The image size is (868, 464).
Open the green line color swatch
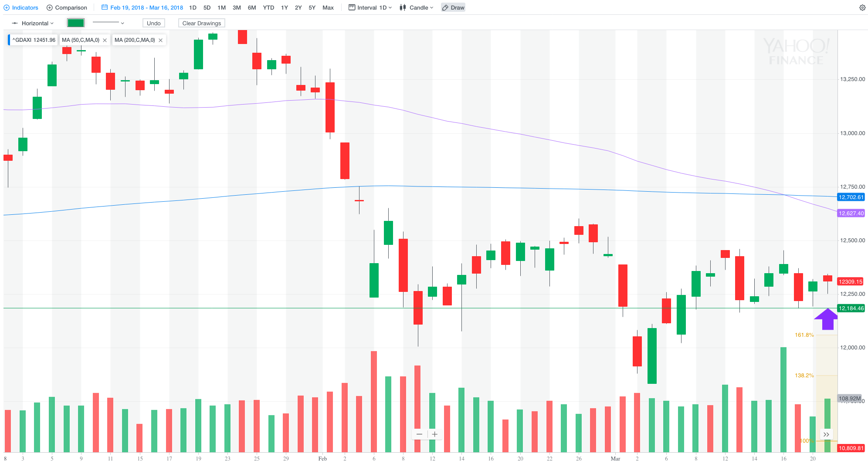(x=76, y=23)
